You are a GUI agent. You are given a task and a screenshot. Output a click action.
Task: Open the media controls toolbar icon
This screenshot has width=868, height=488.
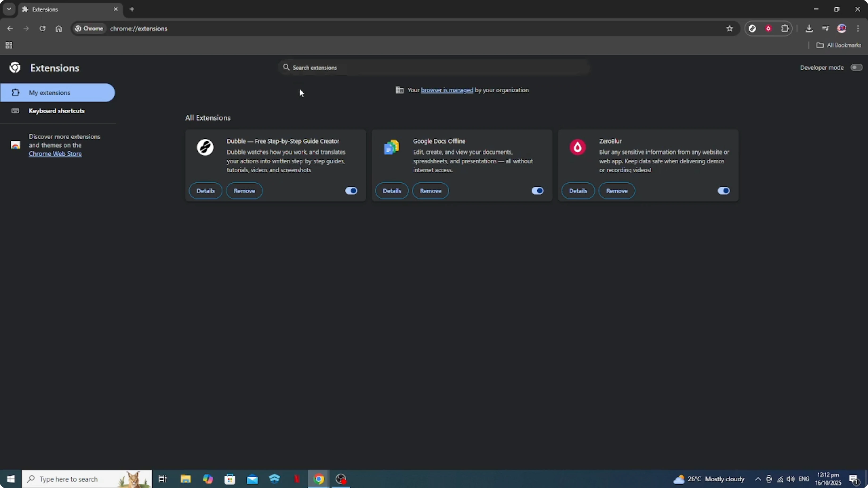[825, 29]
